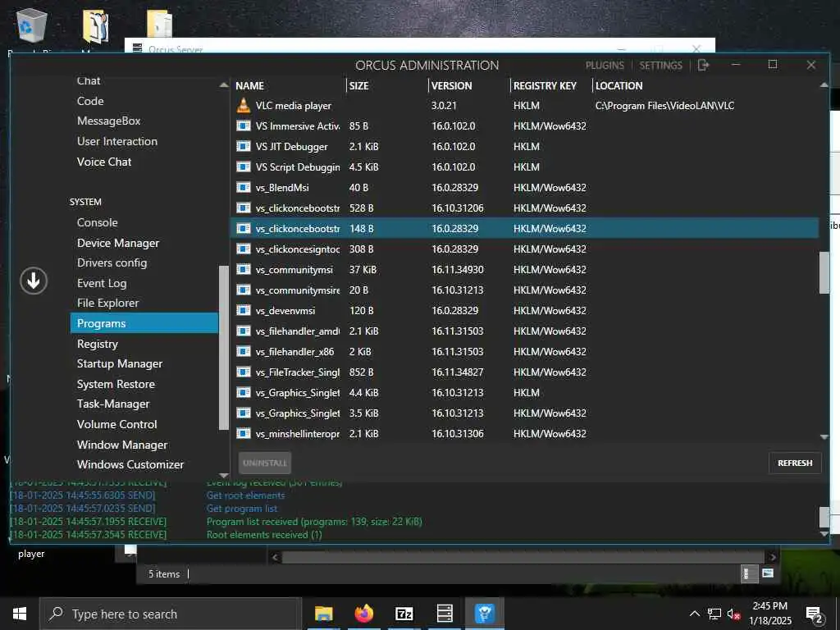
Task: Click the Uninstall button
Action: click(265, 463)
